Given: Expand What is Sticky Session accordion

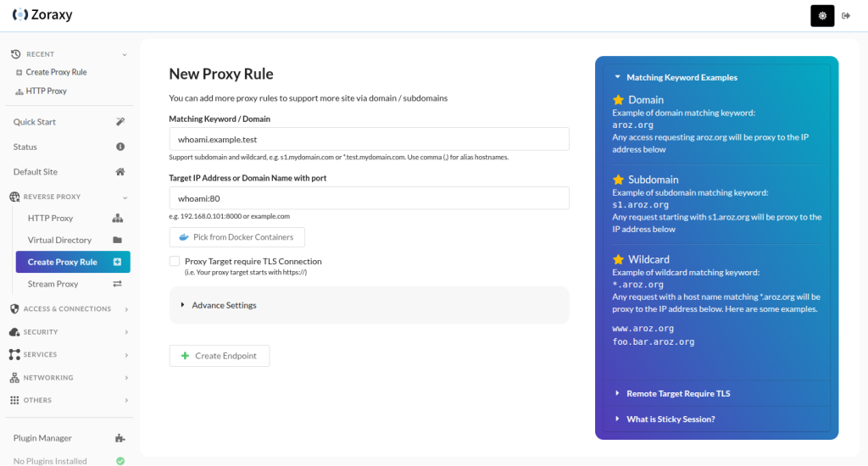Looking at the screenshot, I should tap(717, 419).
